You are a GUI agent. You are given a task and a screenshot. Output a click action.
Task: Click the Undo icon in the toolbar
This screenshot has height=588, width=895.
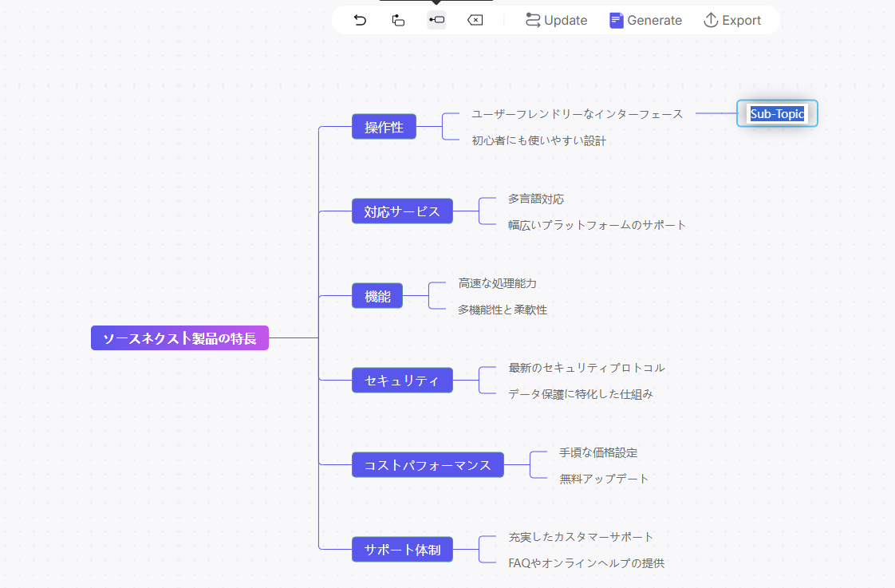pyautogui.click(x=360, y=20)
